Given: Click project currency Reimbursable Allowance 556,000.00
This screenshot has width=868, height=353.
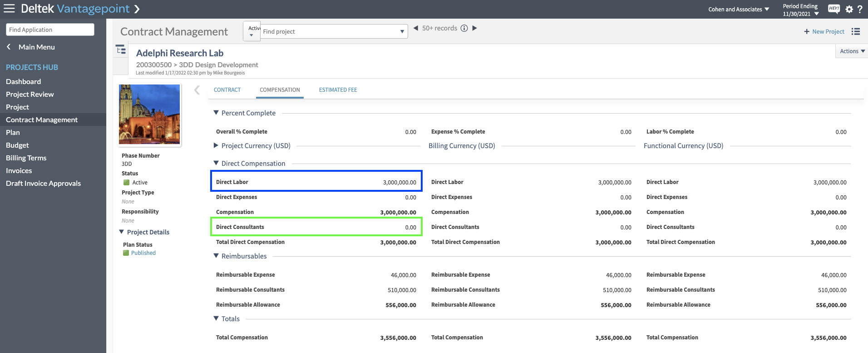Looking at the screenshot, I should pyautogui.click(x=401, y=305).
